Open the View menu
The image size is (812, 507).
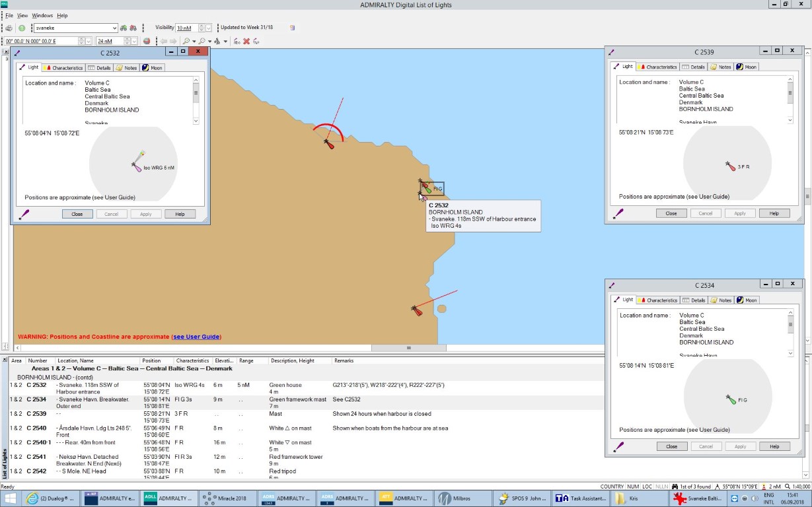pyautogui.click(x=22, y=15)
